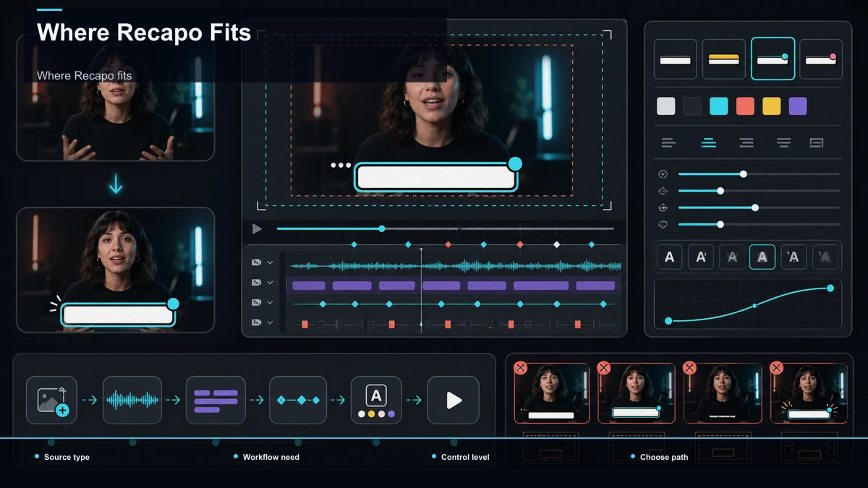Expand the audio waveform track chevron
868x488 pixels.
tap(271, 263)
